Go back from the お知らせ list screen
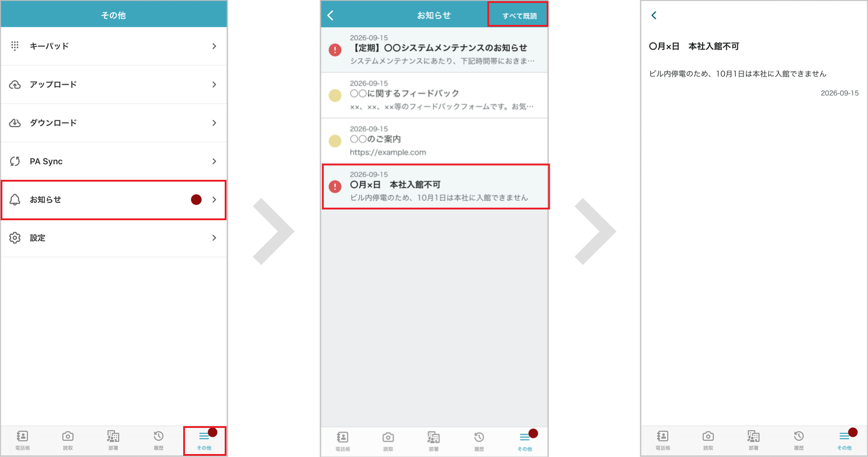The image size is (868, 457). 331,15
